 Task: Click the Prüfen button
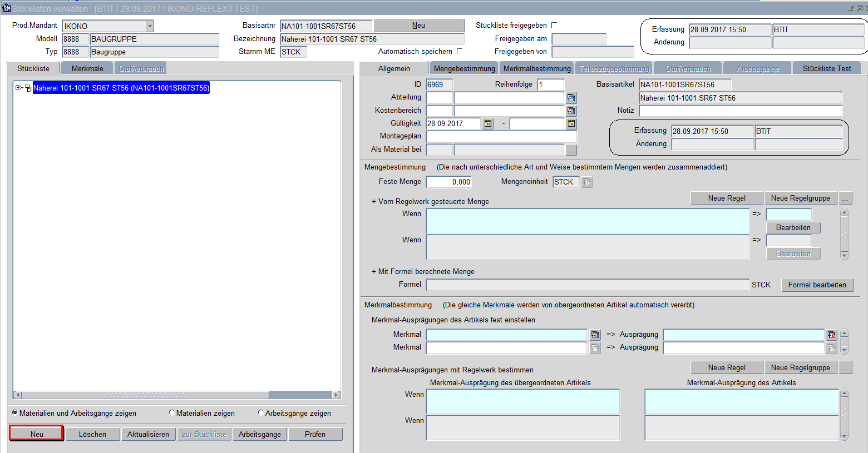pyautogui.click(x=315, y=434)
